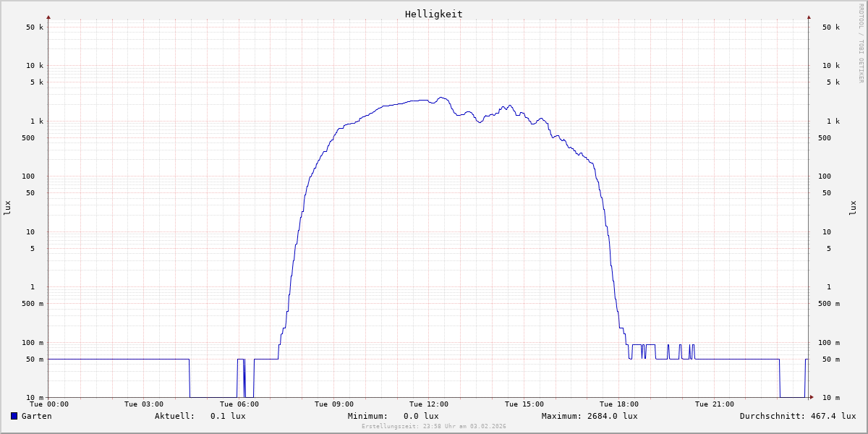Viewport: 868px width, 434px height.
Task: Click the Erstellungszeit timestamp footer text
Action: coord(434,426)
